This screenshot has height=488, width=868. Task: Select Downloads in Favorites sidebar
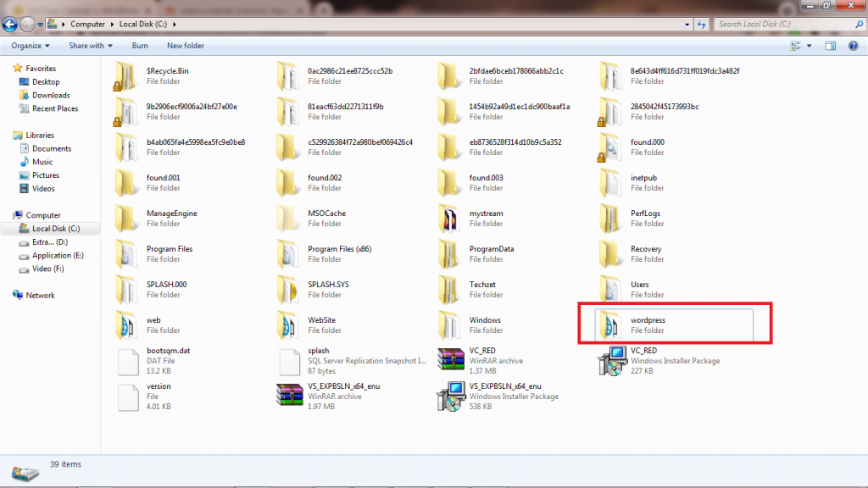click(x=51, y=95)
